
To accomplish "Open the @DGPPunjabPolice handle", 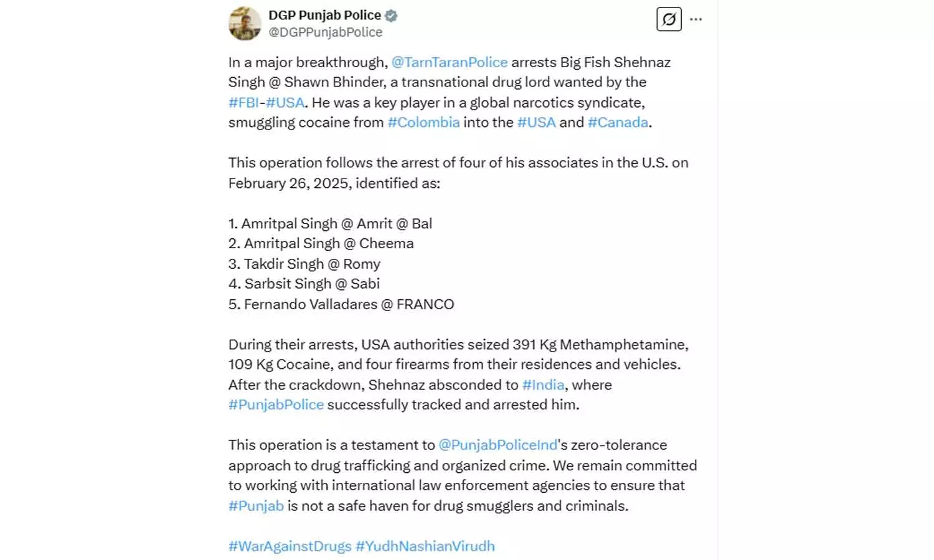I will 325,32.
